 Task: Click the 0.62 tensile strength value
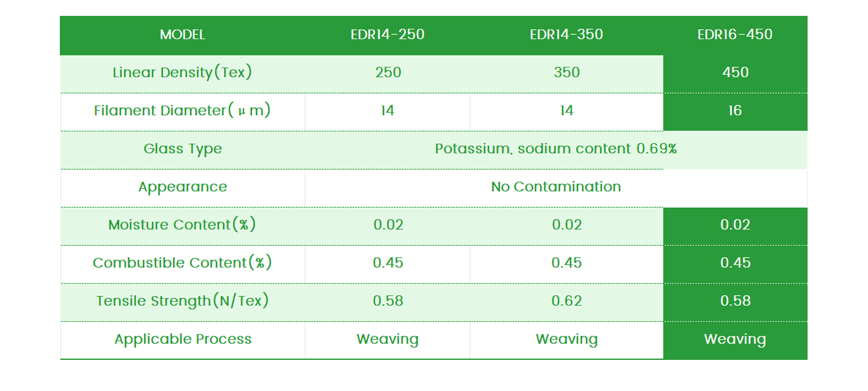pos(567,301)
